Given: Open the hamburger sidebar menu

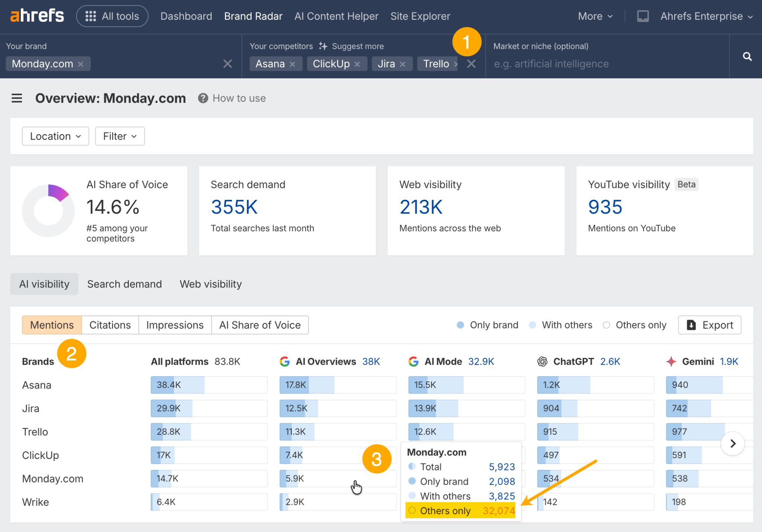Looking at the screenshot, I should pyautogui.click(x=17, y=98).
